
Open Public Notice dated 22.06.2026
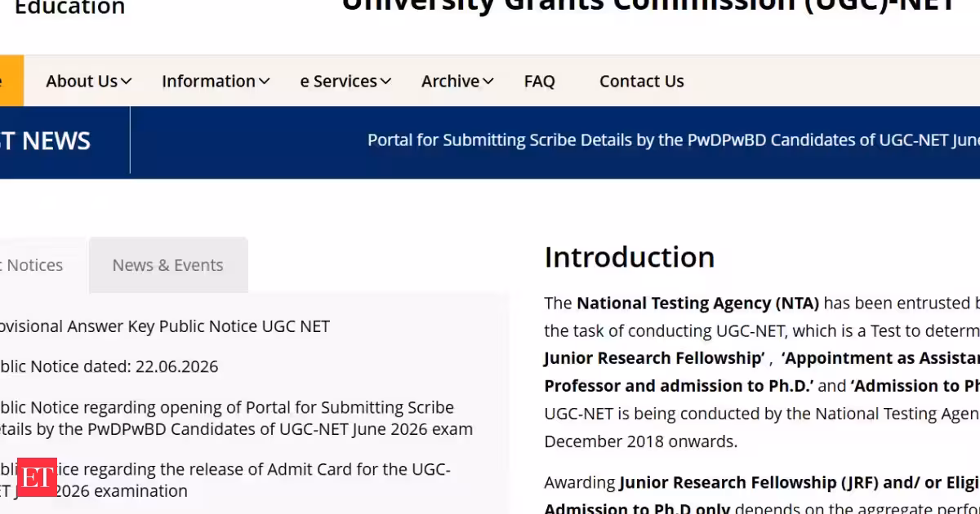(x=109, y=366)
